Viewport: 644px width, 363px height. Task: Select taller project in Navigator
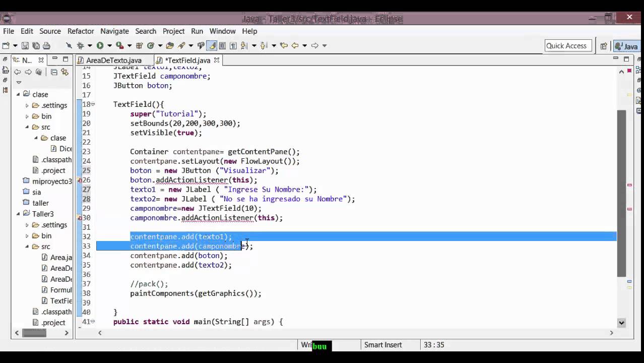40,203
